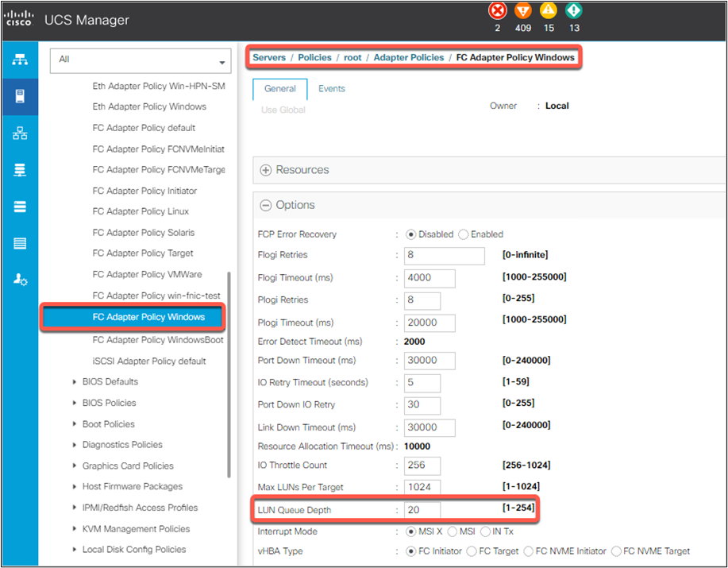Open the Storage sidebar icon
Viewport: 728px width, 568px height.
coord(20,243)
